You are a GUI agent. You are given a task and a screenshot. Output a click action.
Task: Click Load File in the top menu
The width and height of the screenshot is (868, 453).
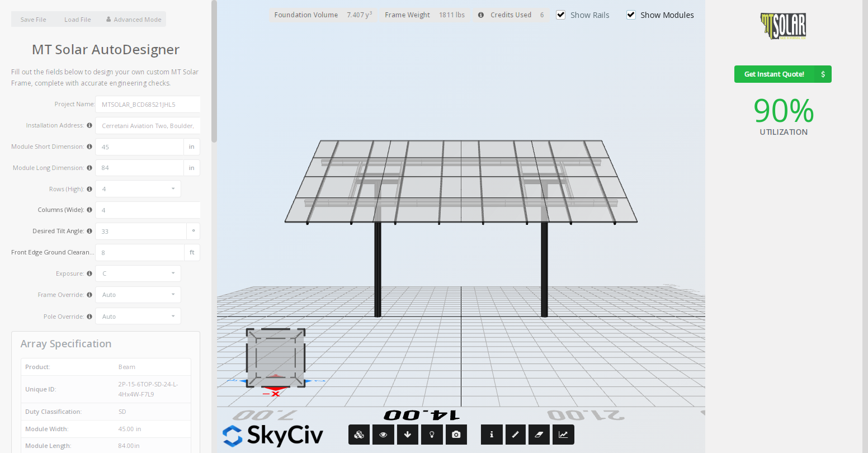[77, 20]
